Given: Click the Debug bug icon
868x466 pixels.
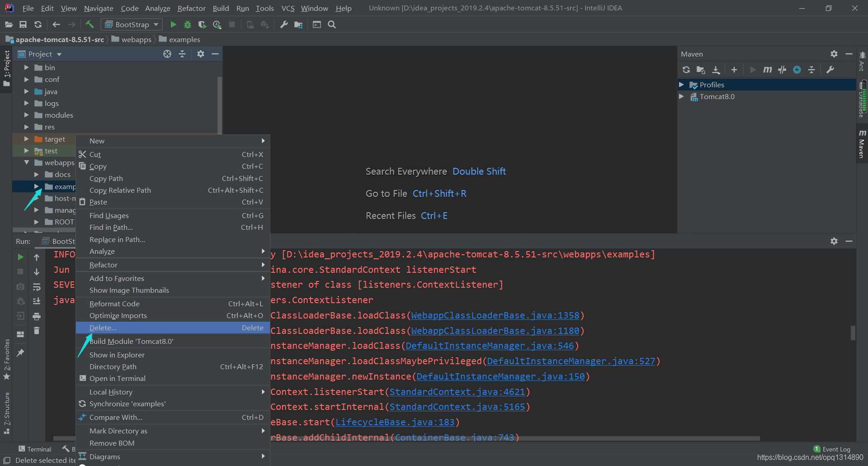Looking at the screenshot, I should (188, 24).
